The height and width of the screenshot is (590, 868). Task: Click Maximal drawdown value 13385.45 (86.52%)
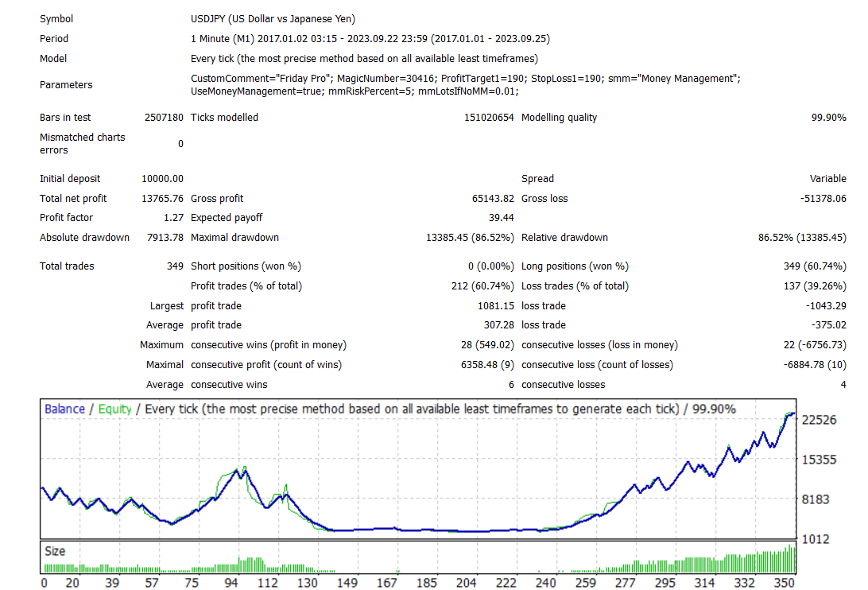click(470, 238)
